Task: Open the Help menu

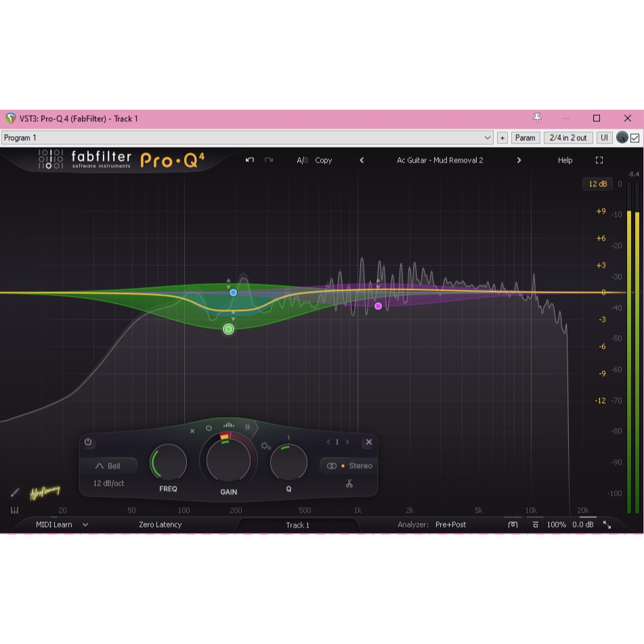Action: coord(565,160)
